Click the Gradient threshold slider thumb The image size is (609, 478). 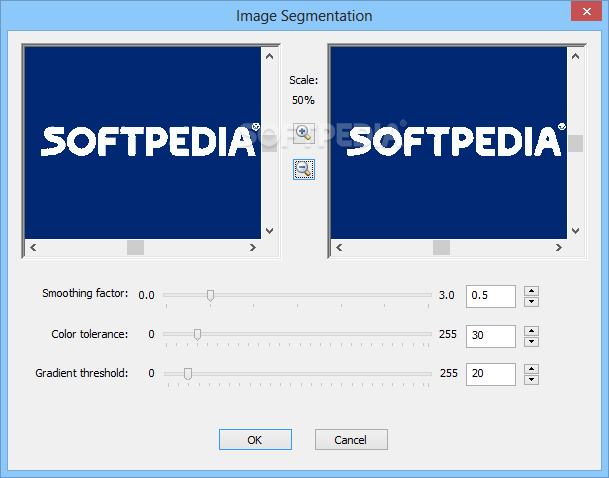point(188,374)
